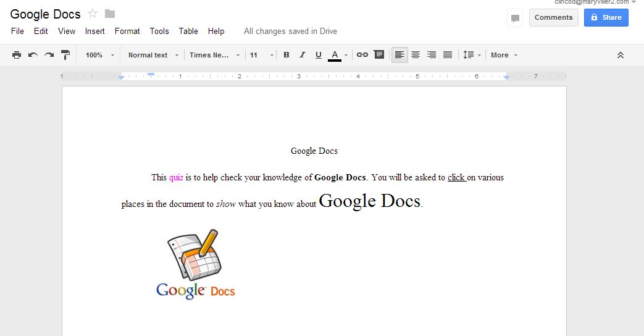
Task: Open the font size 11 dropdown
Action: pyautogui.click(x=262, y=55)
